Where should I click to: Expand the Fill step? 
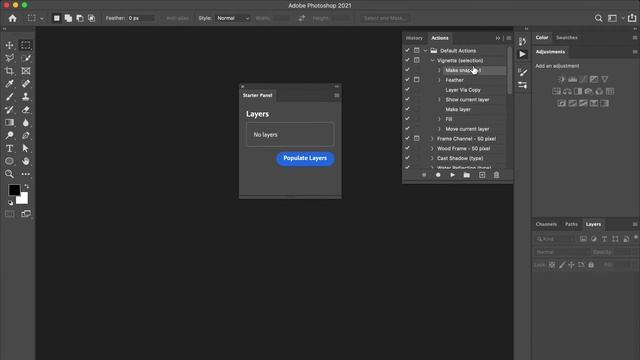coord(440,119)
